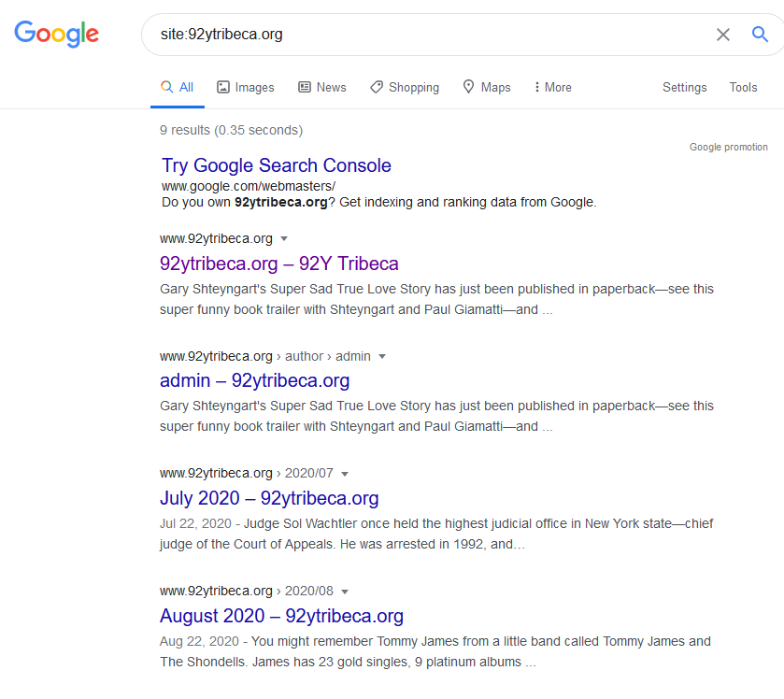The width and height of the screenshot is (784, 699).
Task: Switch to the News tab
Action: click(322, 88)
